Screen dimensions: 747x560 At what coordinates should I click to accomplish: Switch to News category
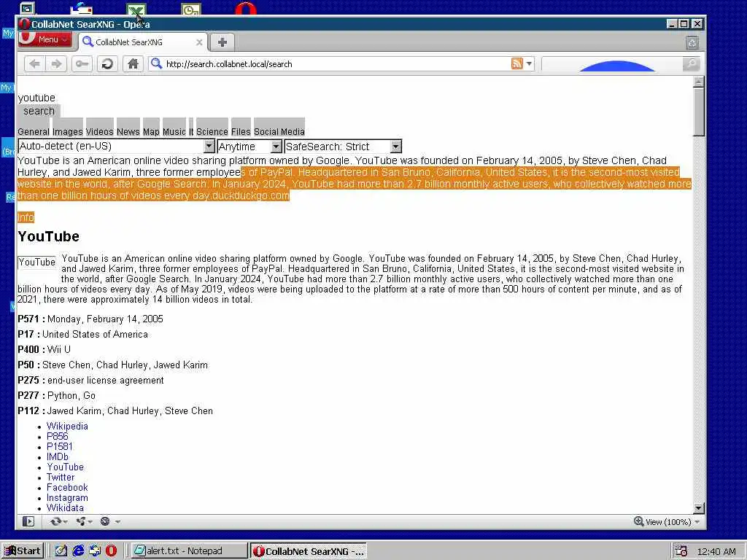pos(128,131)
